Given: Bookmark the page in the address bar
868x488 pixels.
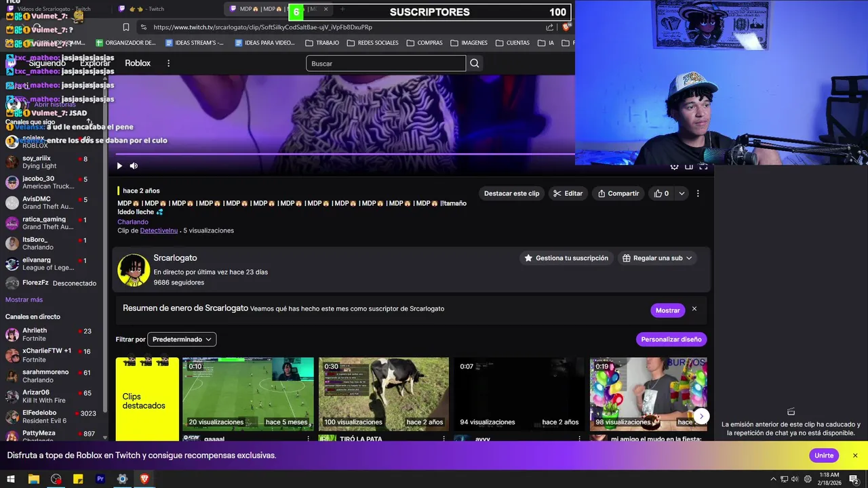Looking at the screenshot, I should (126, 27).
